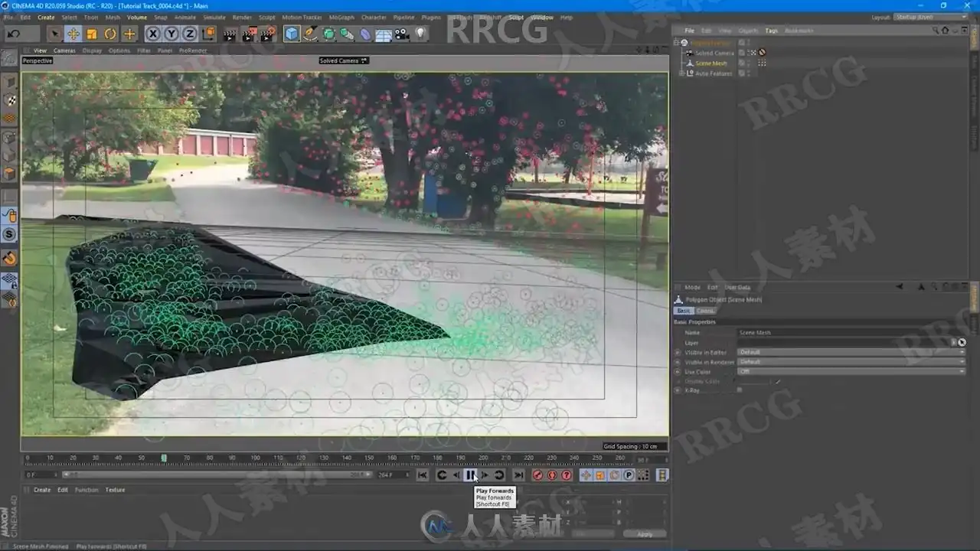Toggle the X axis lock
The height and width of the screenshot is (551, 980).
pos(152,34)
